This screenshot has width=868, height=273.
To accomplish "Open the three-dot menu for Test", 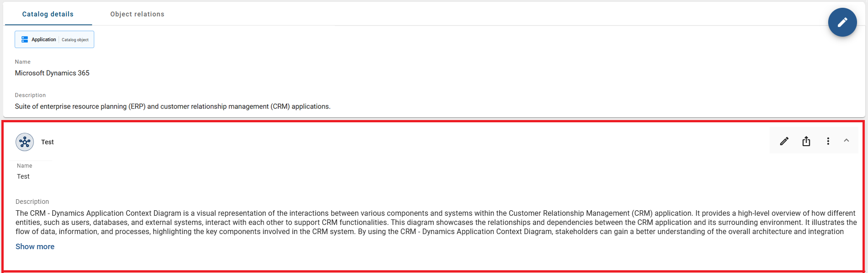I will pos(828,141).
